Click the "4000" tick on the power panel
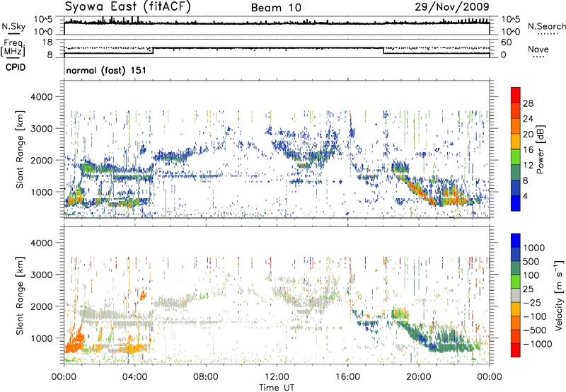 click(x=42, y=97)
